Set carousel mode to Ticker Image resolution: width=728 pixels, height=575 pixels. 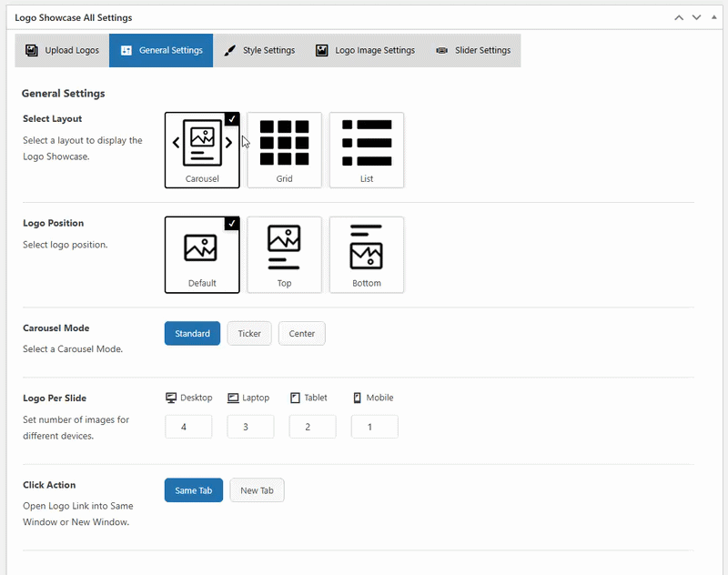pyautogui.click(x=249, y=333)
